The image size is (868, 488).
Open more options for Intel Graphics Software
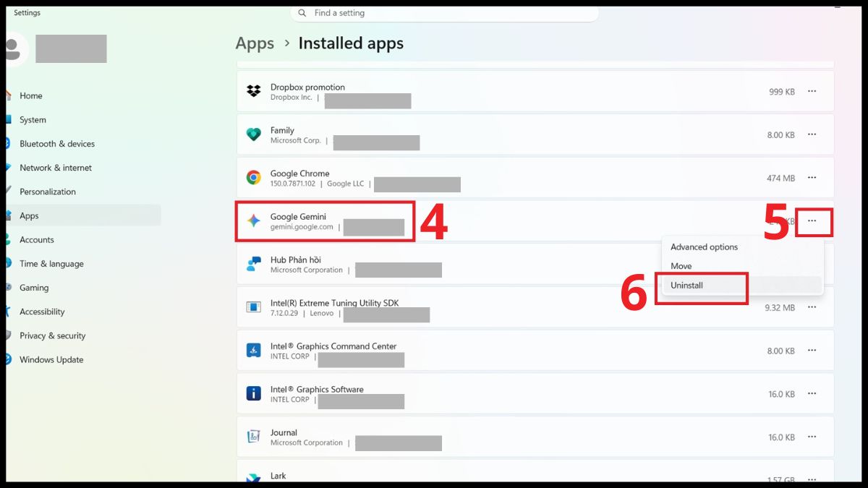tap(812, 394)
